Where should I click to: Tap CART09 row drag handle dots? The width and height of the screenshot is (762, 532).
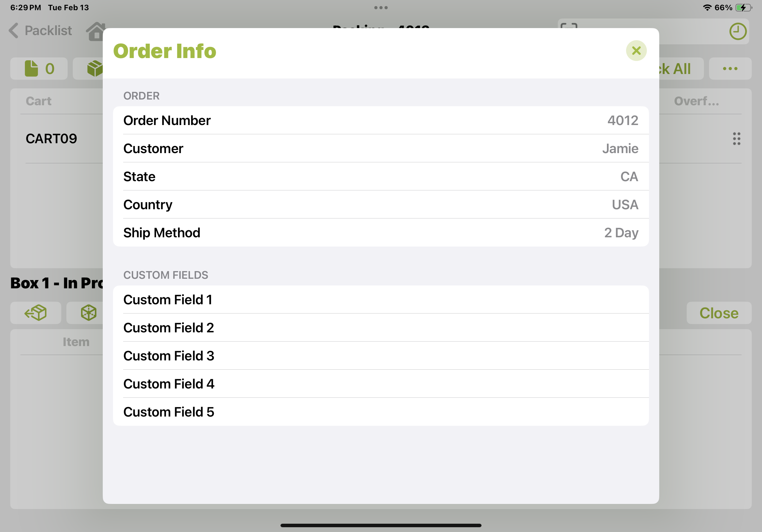click(736, 139)
